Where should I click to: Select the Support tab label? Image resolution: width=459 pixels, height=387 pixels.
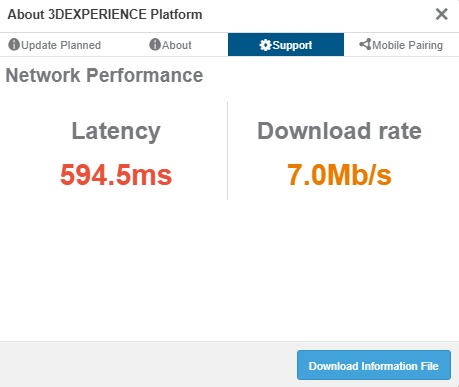(x=292, y=45)
